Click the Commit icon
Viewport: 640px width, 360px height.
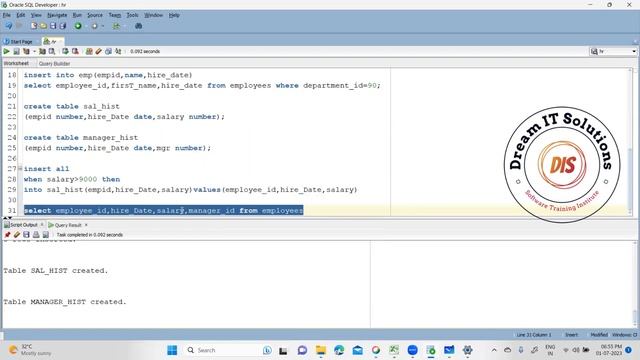coord(65,51)
